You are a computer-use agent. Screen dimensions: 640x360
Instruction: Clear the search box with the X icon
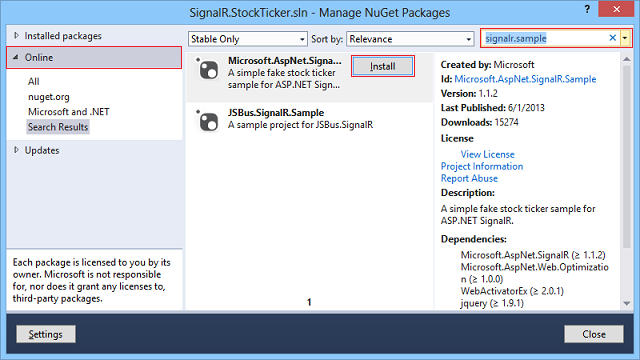(x=612, y=38)
